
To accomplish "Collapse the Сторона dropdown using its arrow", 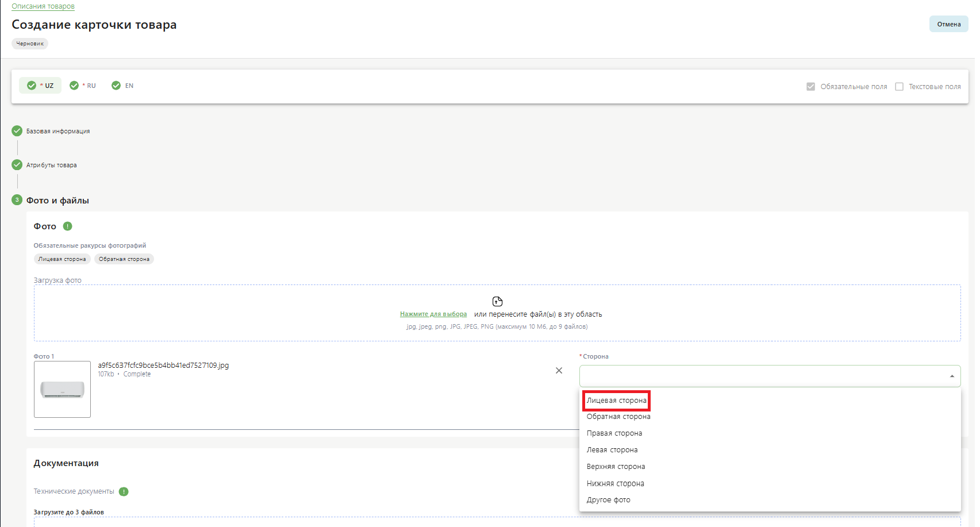I will tap(952, 376).
